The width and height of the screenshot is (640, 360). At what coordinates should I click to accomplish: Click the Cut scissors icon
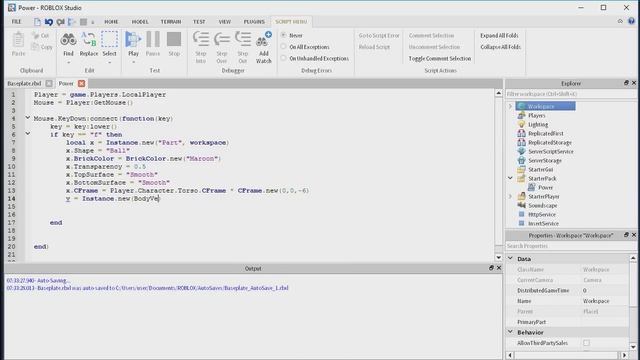click(36, 36)
